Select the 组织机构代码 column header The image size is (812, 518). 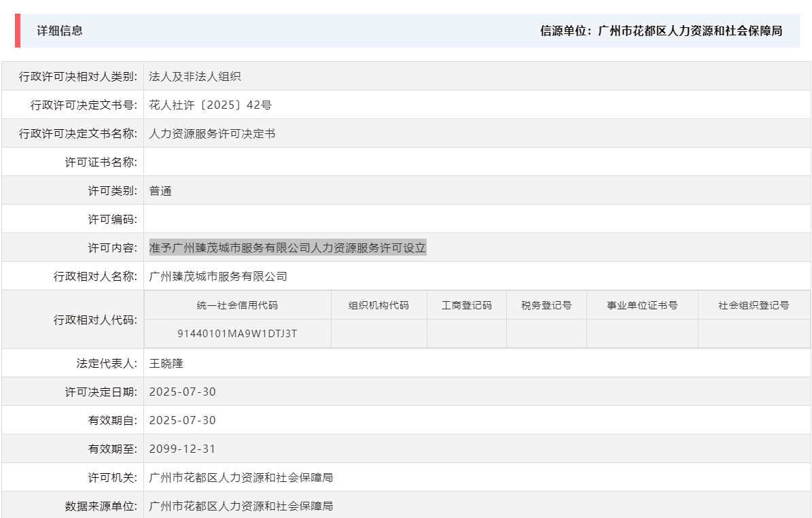click(377, 305)
